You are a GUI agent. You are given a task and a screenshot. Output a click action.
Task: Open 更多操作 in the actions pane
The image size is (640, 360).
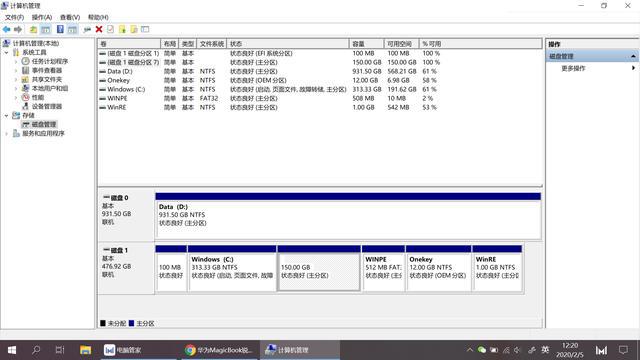(x=573, y=68)
